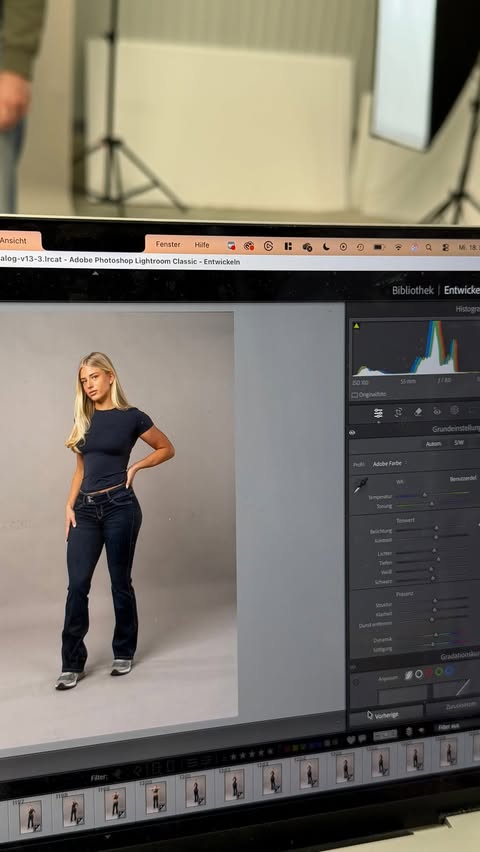Open the Fenster menu
The width and height of the screenshot is (480, 852).
click(x=168, y=245)
